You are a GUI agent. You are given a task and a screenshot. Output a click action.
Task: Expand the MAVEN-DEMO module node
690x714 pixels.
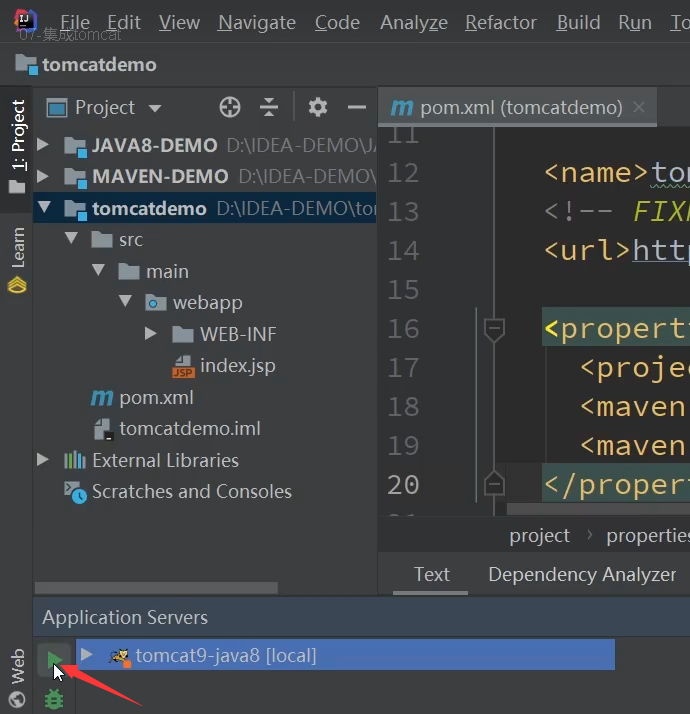click(x=43, y=176)
